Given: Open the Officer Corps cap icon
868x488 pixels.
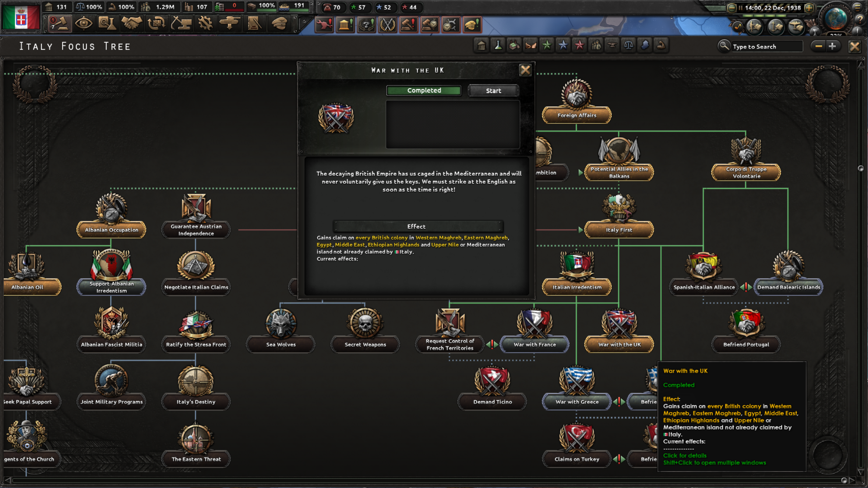Looking at the screenshot, I should tap(279, 24).
